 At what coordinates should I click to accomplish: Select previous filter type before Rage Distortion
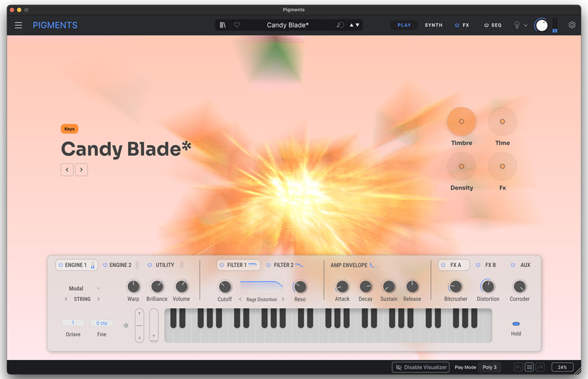click(240, 299)
